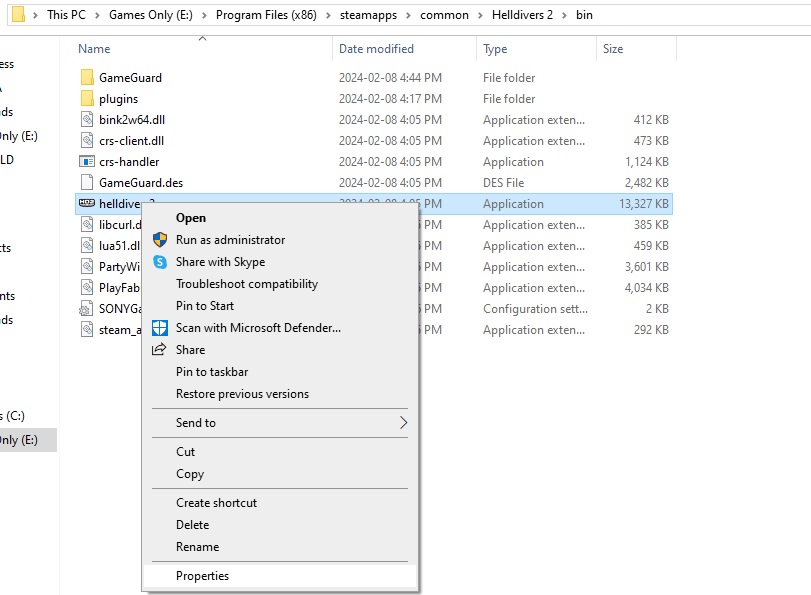The height and width of the screenshot is (595, 811).
Task: Select the plugins folder name
Action: click(118, 99)
